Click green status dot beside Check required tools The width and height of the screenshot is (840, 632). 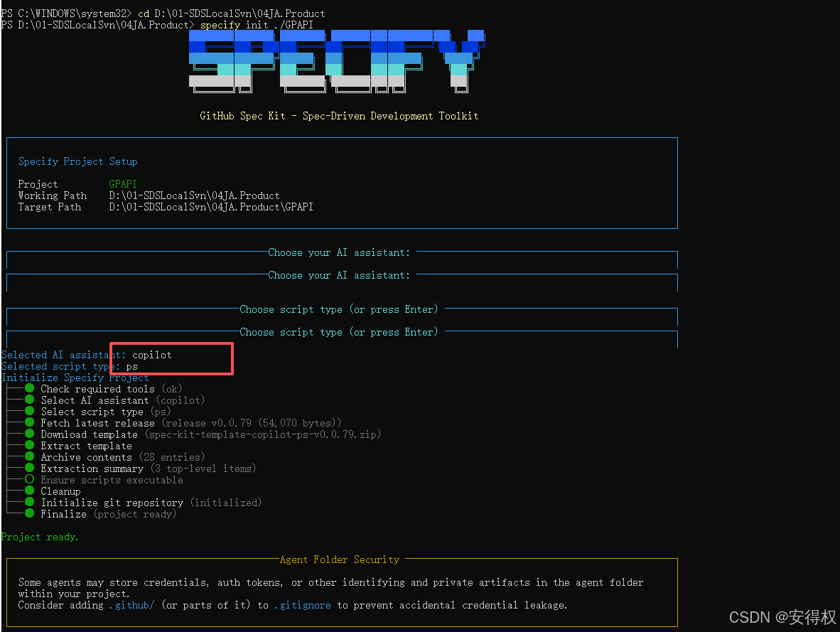[29, 388]
